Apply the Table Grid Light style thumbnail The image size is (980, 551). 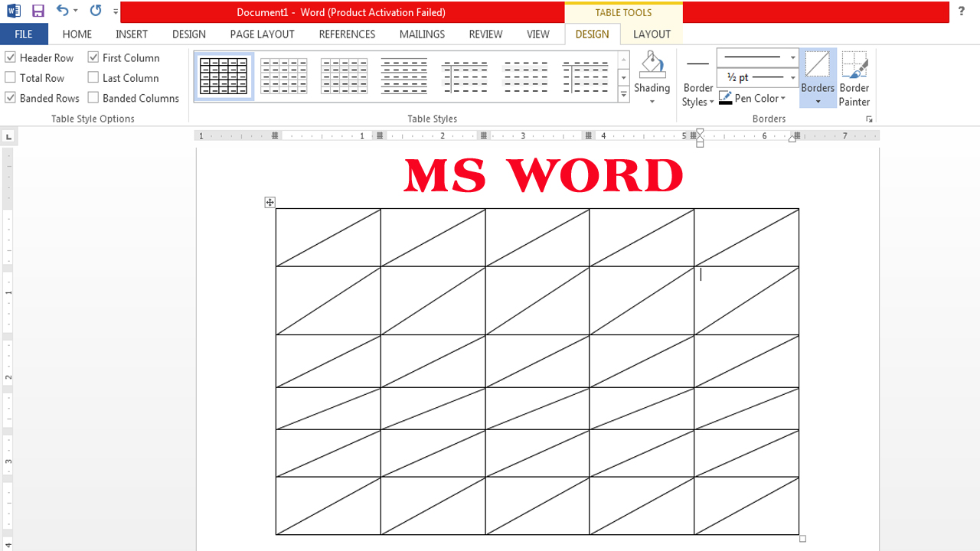(284, 77)
